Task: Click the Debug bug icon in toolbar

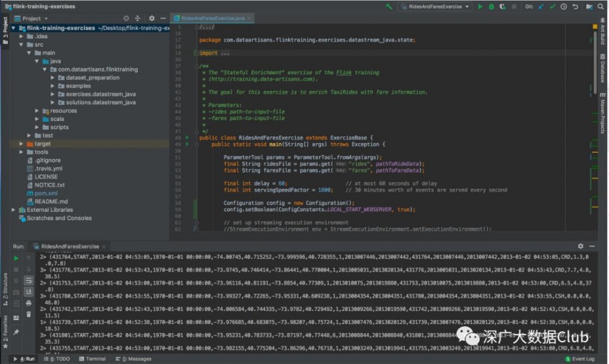Action: tap(491, 6)
